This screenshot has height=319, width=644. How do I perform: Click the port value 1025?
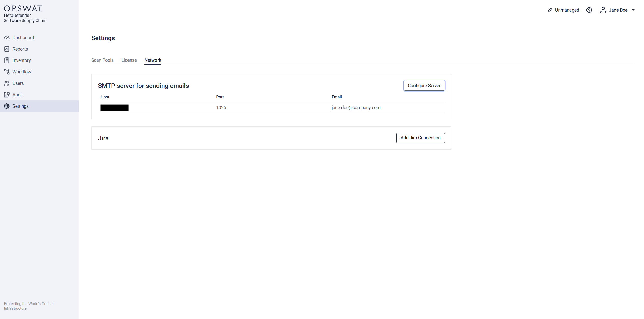coord(221,108)
